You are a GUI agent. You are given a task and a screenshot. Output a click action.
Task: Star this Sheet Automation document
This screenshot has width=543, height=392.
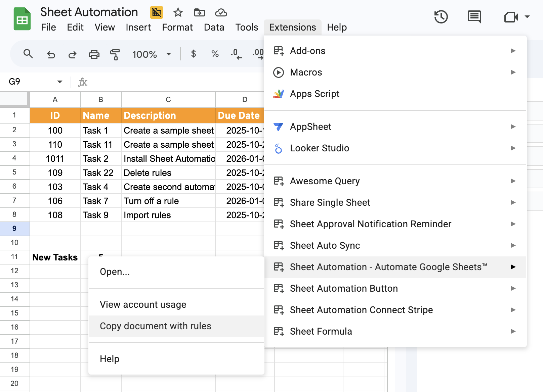(x=178, y=13)
